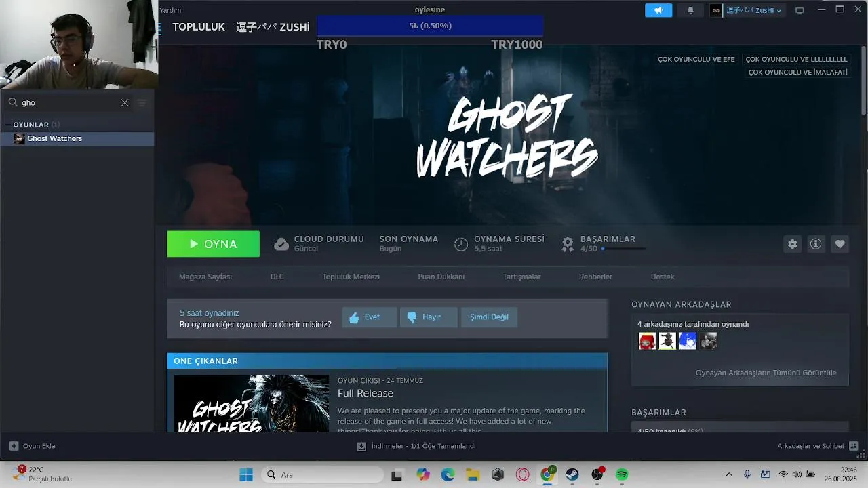The image size is (868, 488).
Task: Click the library search field
Action: pos(68,102)
